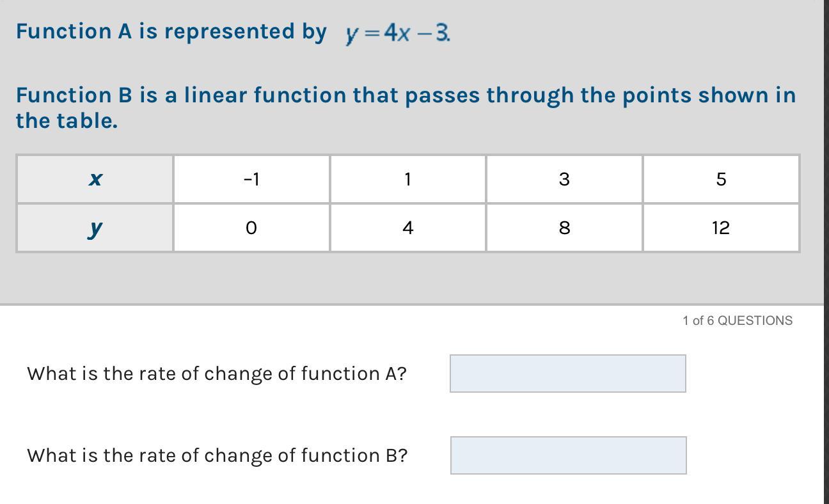This screenshot has height=504, width=829.
Task: Click the words 'the table.' in the prompt
Action: 67,120
